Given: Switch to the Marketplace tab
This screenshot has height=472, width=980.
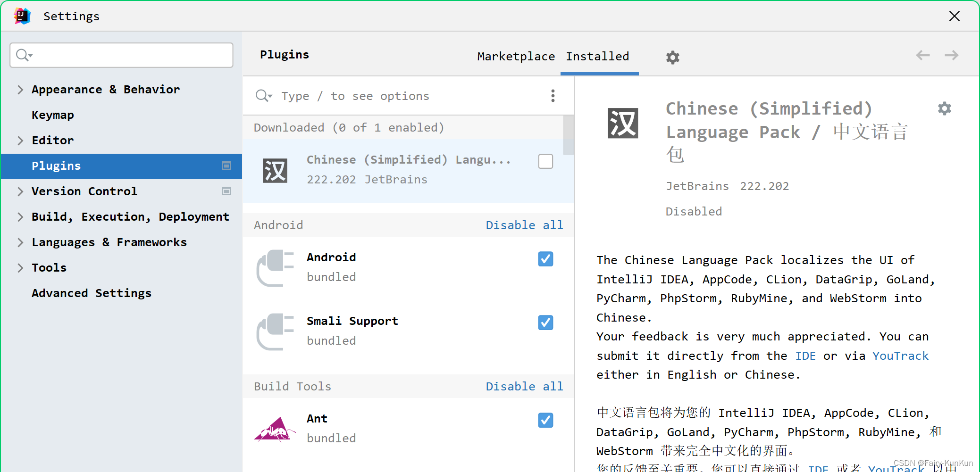Looking at the screenshot, I should [x=516, y=57].
